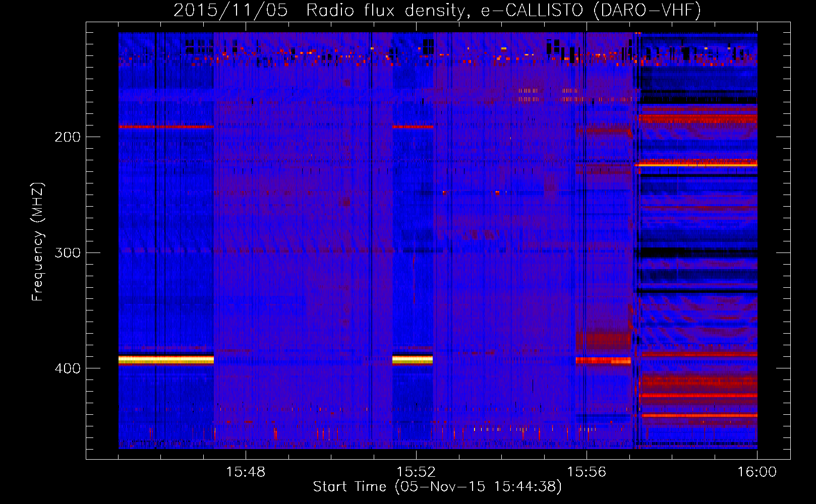Click the 400 frequency tick label
Viewport: 816px width, 504px height.
pos(68,368)
